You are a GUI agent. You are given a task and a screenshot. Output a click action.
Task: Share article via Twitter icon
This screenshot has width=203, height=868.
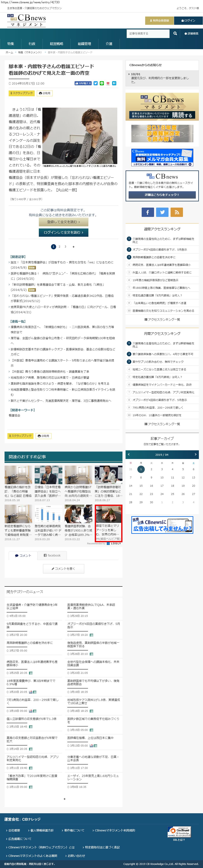(x=96, y=83)
